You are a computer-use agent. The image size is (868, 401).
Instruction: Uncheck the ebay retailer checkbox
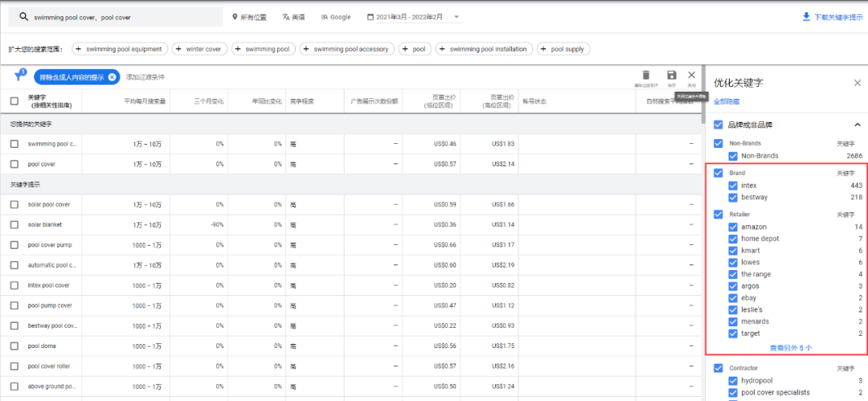click(733, 298)
